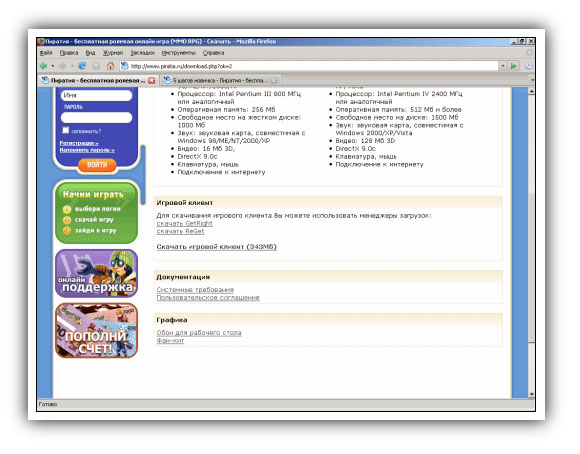Image resolution: width=580 pixels, height=454 pixels.
Task: Click the bullet icon beside 'зайди в игру'
Action: point(67,231)
